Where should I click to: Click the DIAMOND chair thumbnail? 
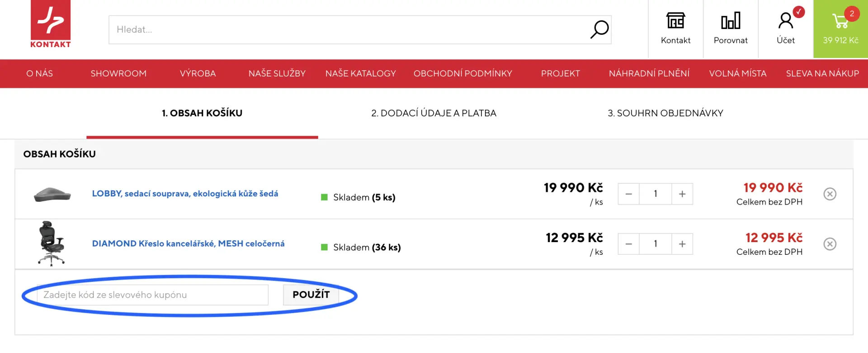click(x=52, y=244)
